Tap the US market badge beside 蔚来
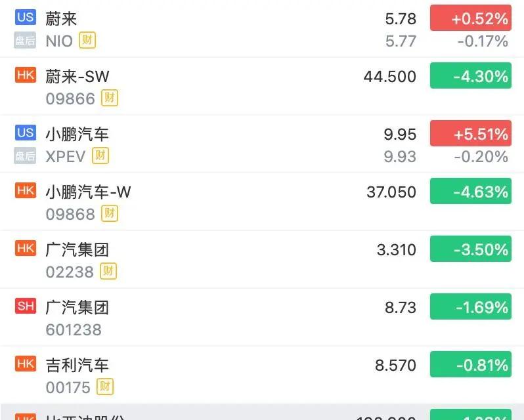The height and width of the screenshot is (420, 524). point(26,16)
